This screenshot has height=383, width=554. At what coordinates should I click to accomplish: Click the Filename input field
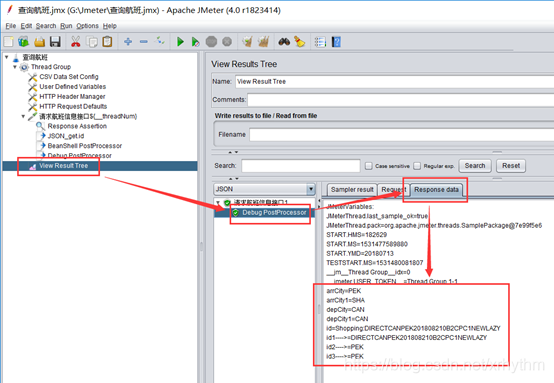402,135
